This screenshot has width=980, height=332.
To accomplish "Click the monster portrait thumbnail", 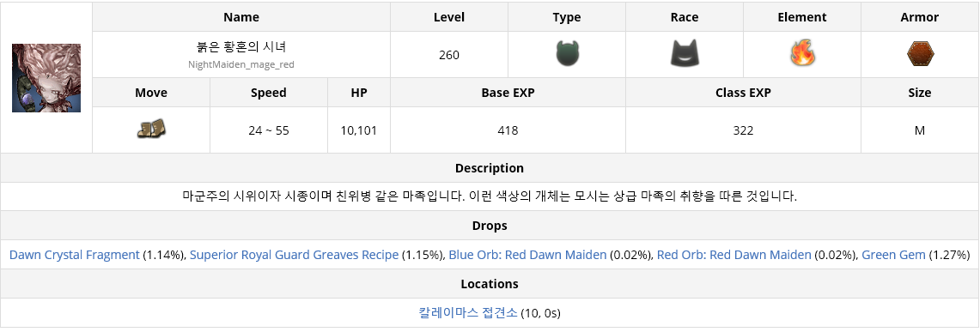I will click(46, 78).
